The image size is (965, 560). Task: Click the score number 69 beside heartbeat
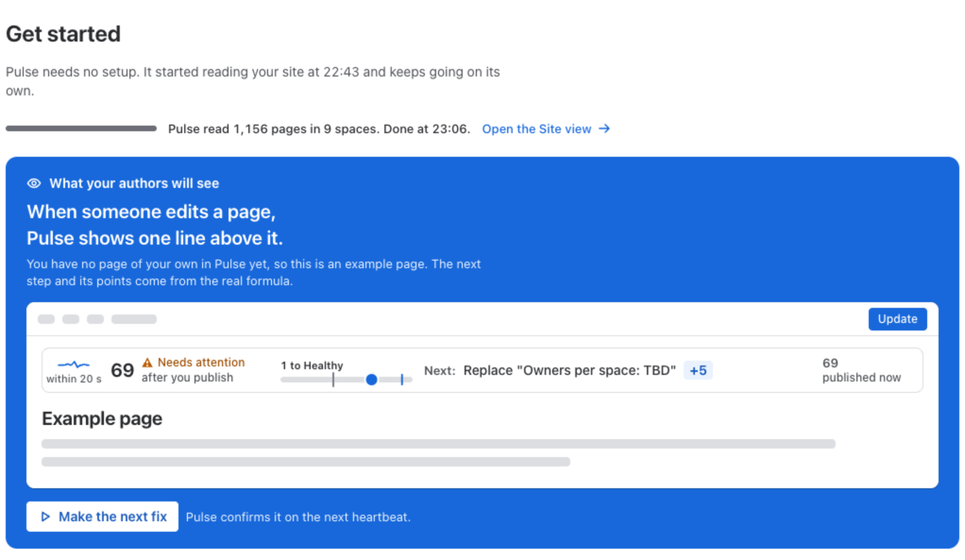[122, 370]
